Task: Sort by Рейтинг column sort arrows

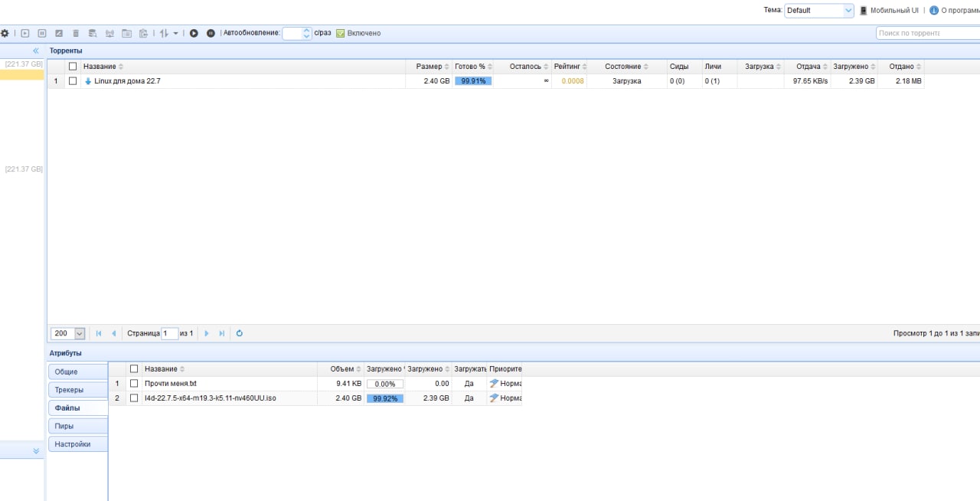Action: pyautogui.click(x=585, y=67)
